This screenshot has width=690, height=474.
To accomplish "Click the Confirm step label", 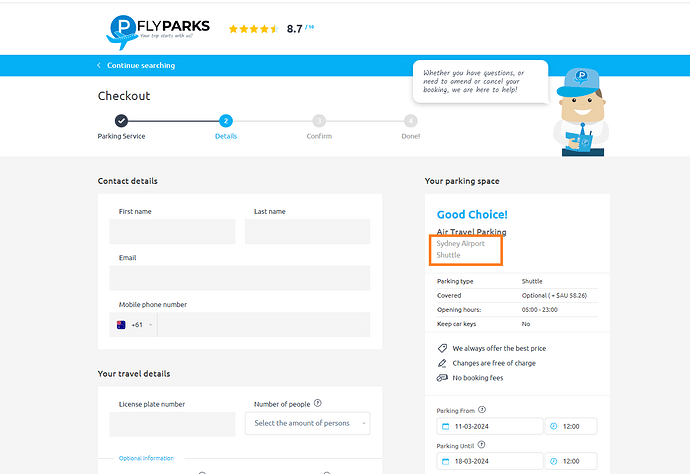I will point(319,136).
